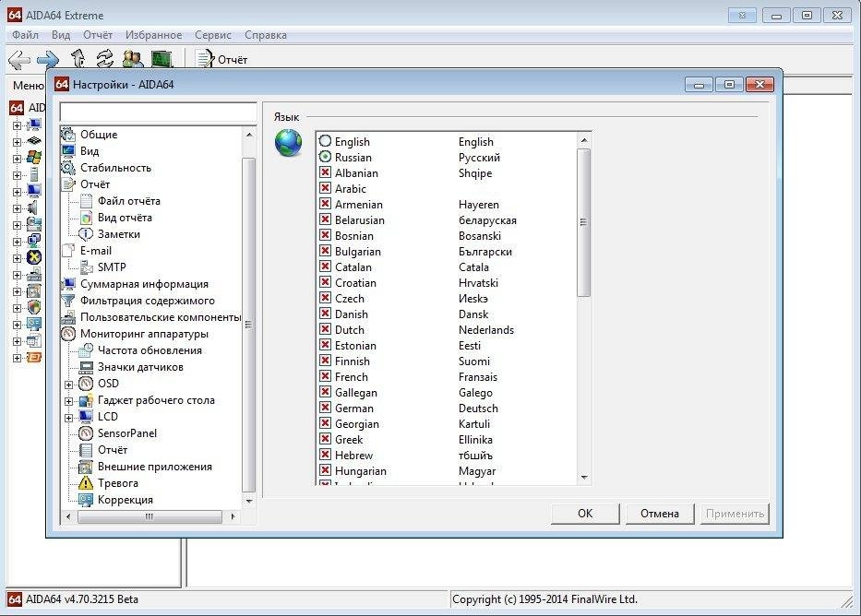Open the Вид menu
This screenshot has height=616, width=861.
click(61, 34)
